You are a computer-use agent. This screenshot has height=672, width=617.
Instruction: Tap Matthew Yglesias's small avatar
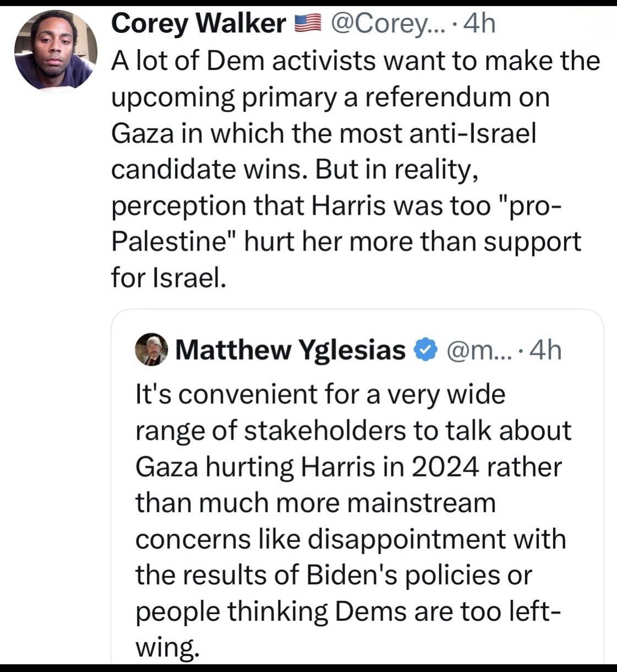(x=151, y=350)
